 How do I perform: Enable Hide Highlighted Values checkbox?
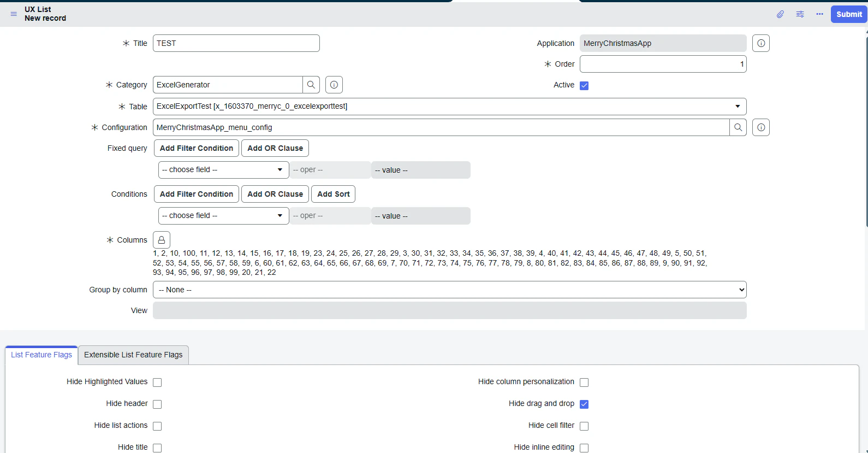click(157, 383)
